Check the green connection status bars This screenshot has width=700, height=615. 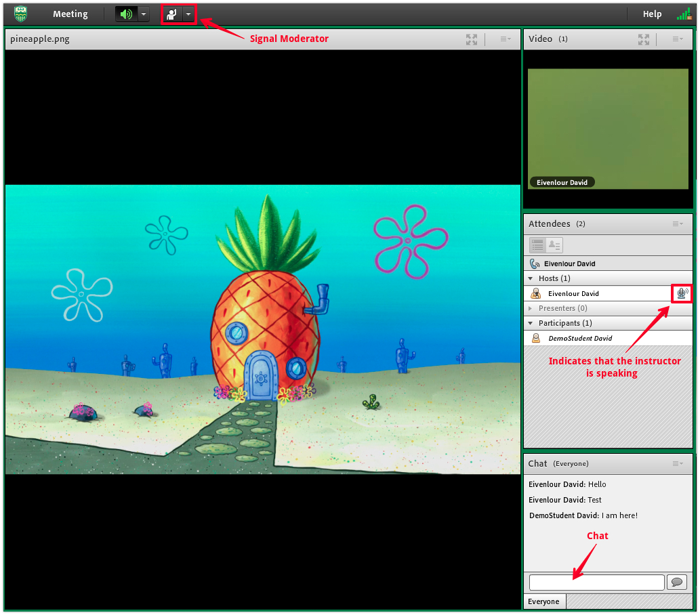pos(684,14)
